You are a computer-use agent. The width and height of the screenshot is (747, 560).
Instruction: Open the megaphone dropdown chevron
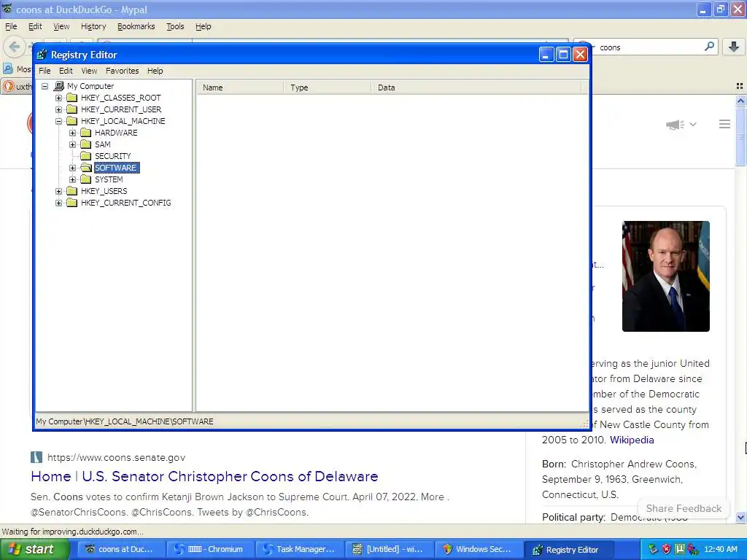[693, 125]
